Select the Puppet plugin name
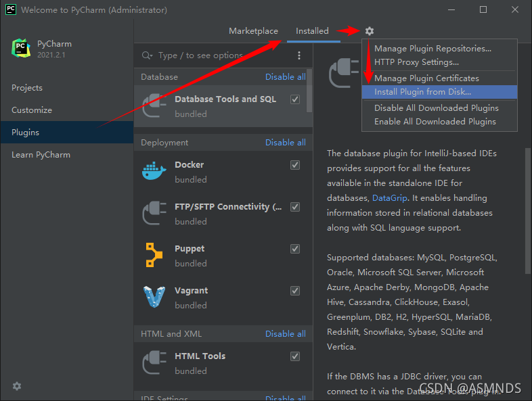Image resolution: width=532 pixels, height=401 pixels. coord(190,249)
